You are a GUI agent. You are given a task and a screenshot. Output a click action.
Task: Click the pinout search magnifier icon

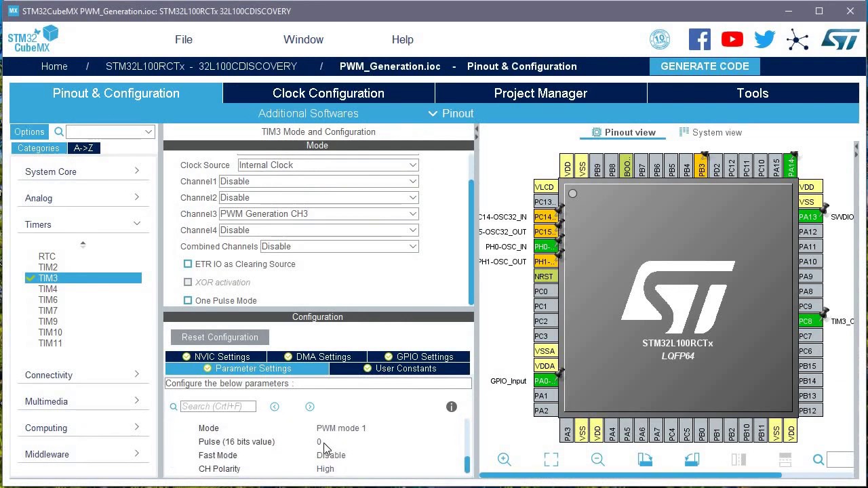(818, 460)
